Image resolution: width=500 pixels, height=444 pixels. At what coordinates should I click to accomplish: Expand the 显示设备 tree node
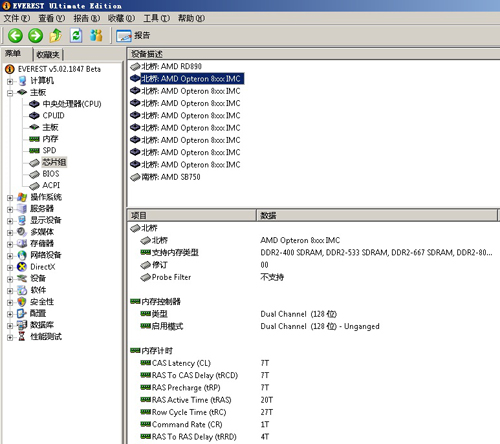pos(10,221)
